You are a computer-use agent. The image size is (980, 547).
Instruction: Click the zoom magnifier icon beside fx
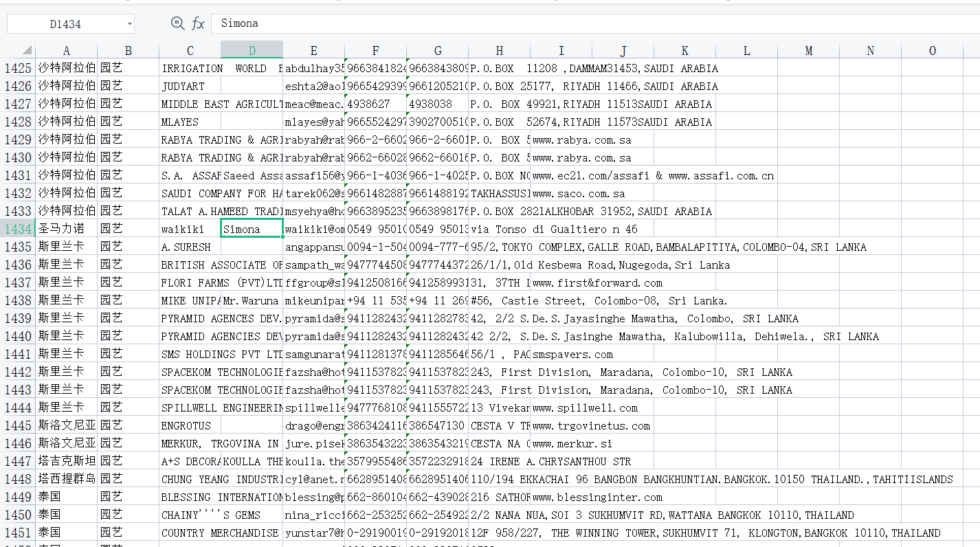click(x=177, y=23)
